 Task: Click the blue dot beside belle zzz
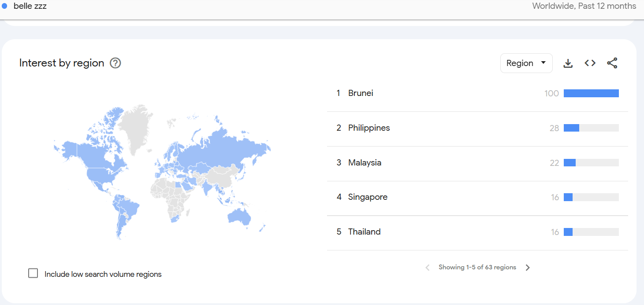point(4,6)
